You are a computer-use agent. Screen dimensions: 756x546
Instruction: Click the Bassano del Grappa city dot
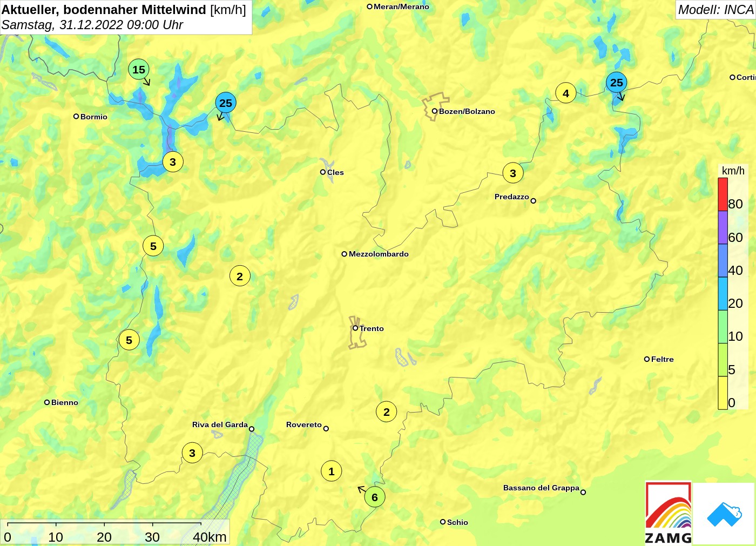tap(583, 492)
